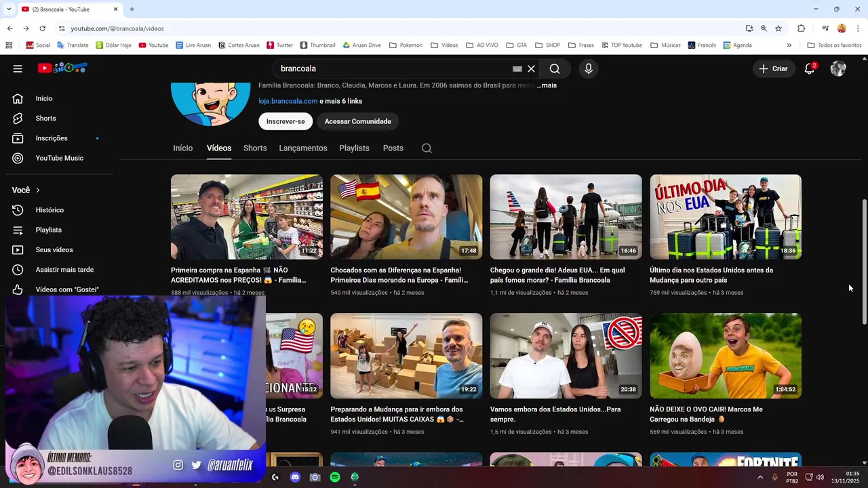The height and width of the screenshot is (488, 868).
Task: Open a new browser tab
Action: click(x=132, y=9)
